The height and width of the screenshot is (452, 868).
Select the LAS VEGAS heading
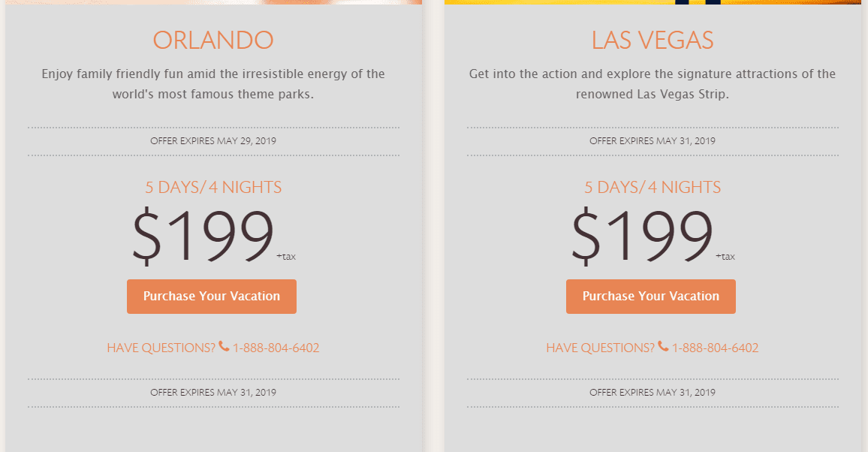652,40
